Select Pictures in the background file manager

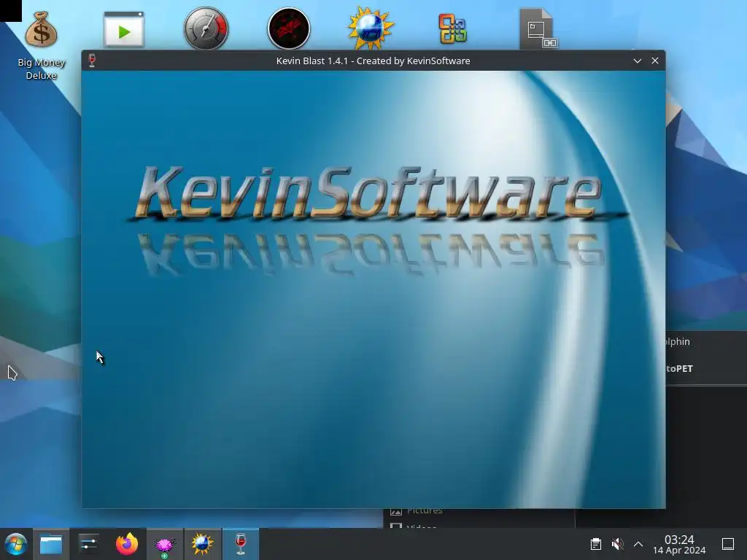[x=424, y=511]
